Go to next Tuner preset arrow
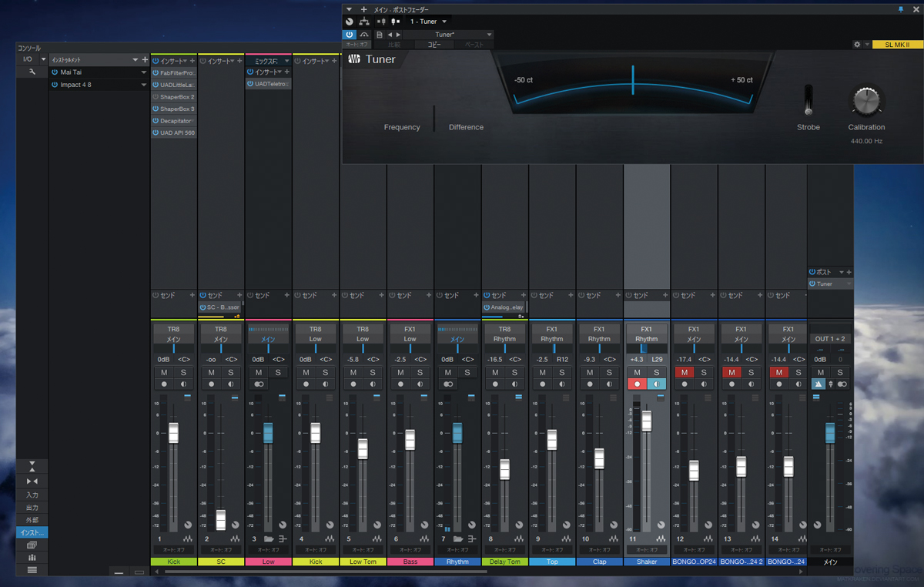 (397, 35)
